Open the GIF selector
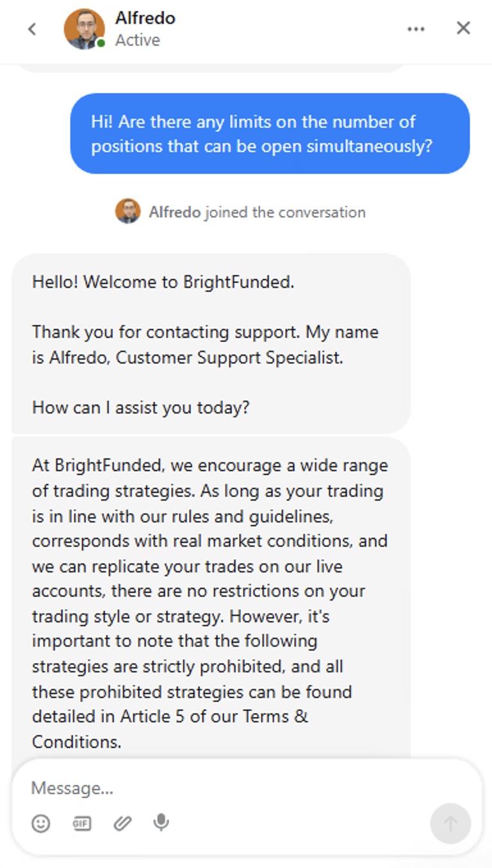Screen dimensions: 492x868 click(81, 823)
